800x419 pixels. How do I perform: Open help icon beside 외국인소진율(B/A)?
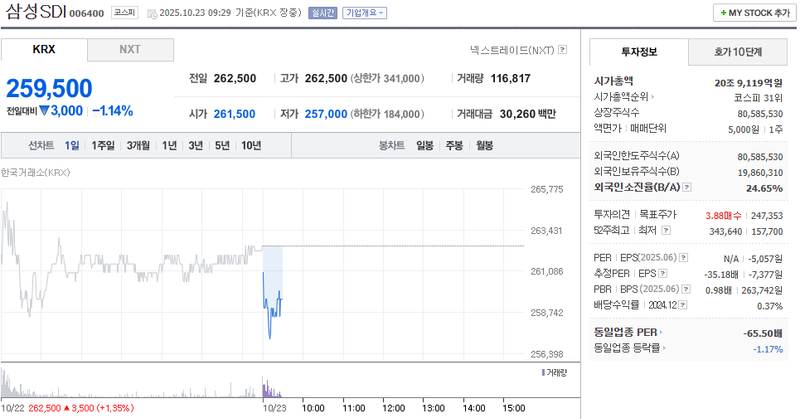coord(687,187)
